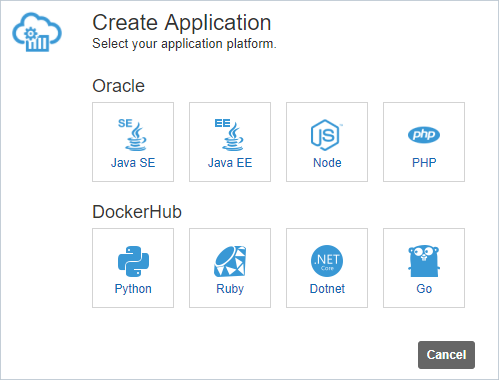Click the Java EE text label
The height and width of the screenshot is (380, 499).
pyautogui.click(x=230, y=163)
